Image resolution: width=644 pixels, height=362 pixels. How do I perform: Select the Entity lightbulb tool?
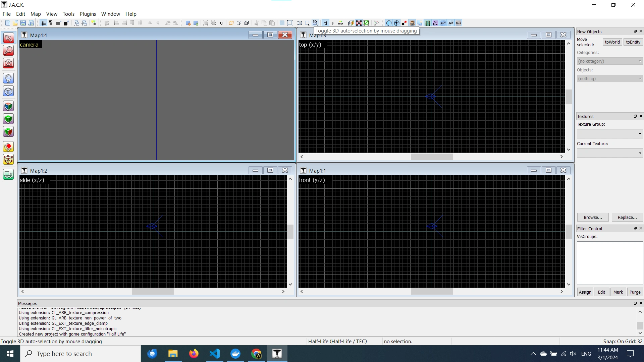click(x=8, y=78)
